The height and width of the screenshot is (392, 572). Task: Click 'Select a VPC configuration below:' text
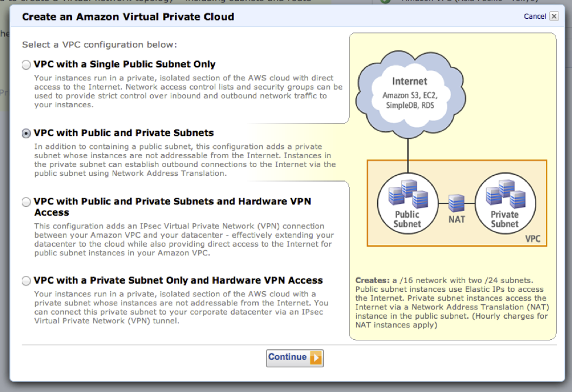99,45
